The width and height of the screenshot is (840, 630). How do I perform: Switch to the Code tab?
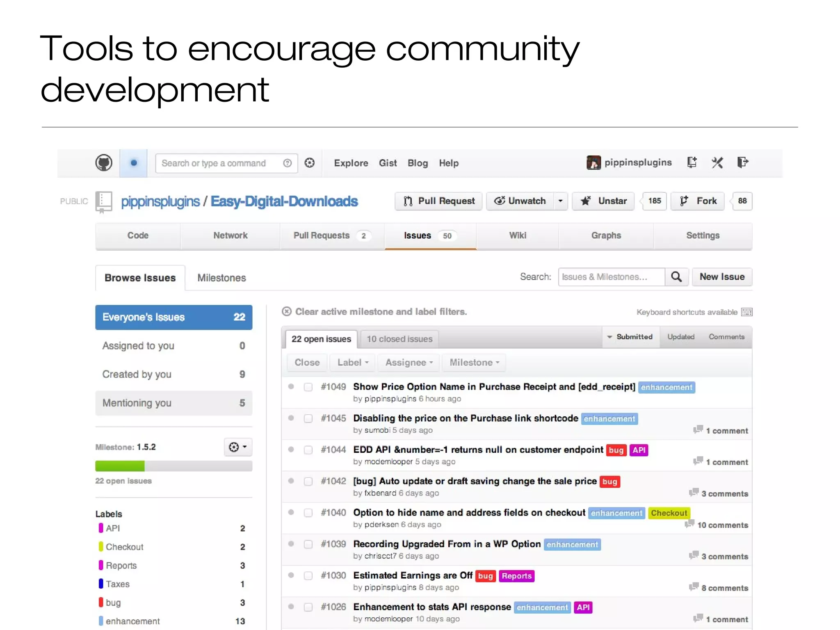click(x=138, y=236)
